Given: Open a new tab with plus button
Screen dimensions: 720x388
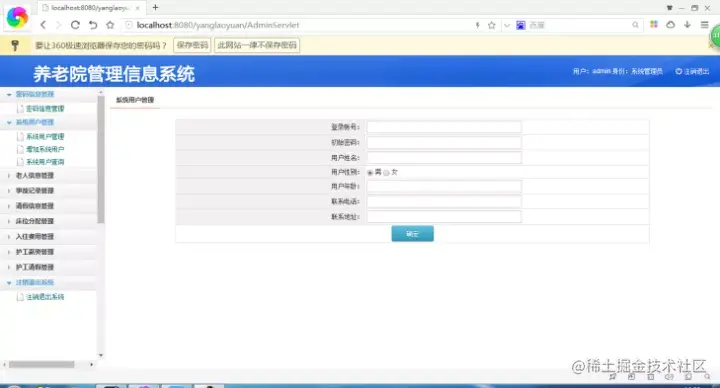Looking at the screenshot, I should click(155, 7).
